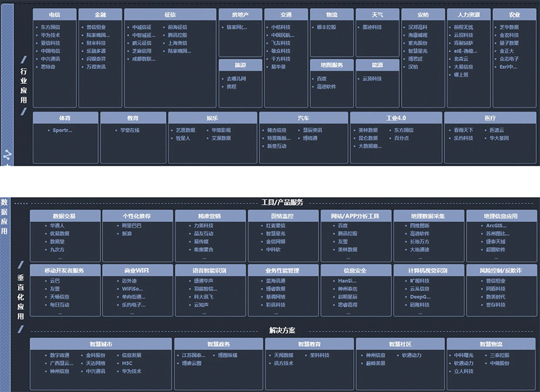Select 科大讯飞 under 语音智能识别
The image size is (540, 392).
point(204,296)
